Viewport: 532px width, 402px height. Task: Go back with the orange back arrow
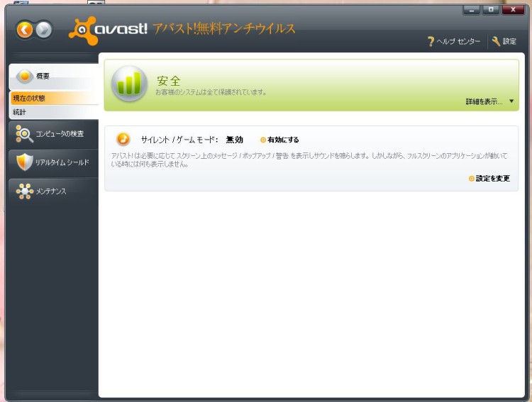click(24, 30)
